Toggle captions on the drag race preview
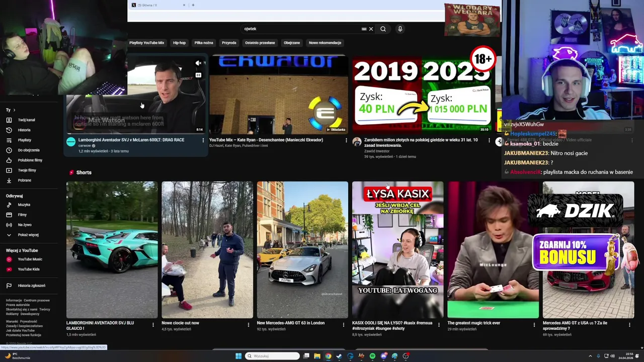This screenshot has height=362, width=644. (x=198, y=75)
